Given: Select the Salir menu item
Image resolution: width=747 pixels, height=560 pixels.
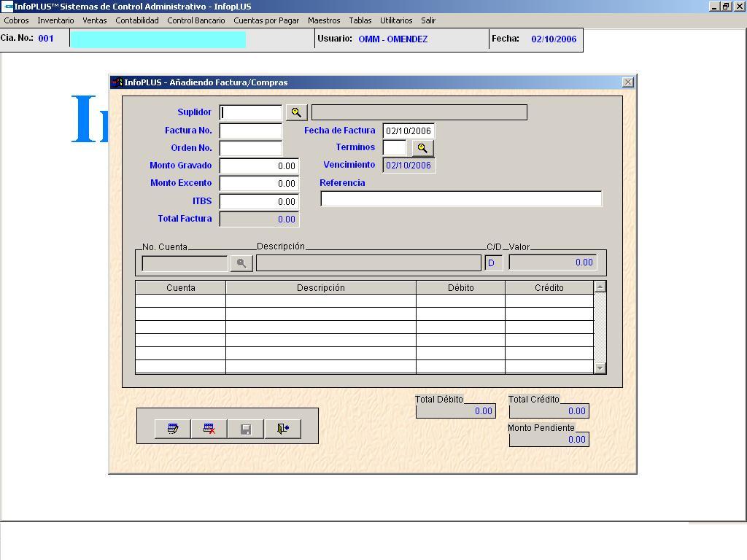Looking at the screenshot, I should [428, 20].
